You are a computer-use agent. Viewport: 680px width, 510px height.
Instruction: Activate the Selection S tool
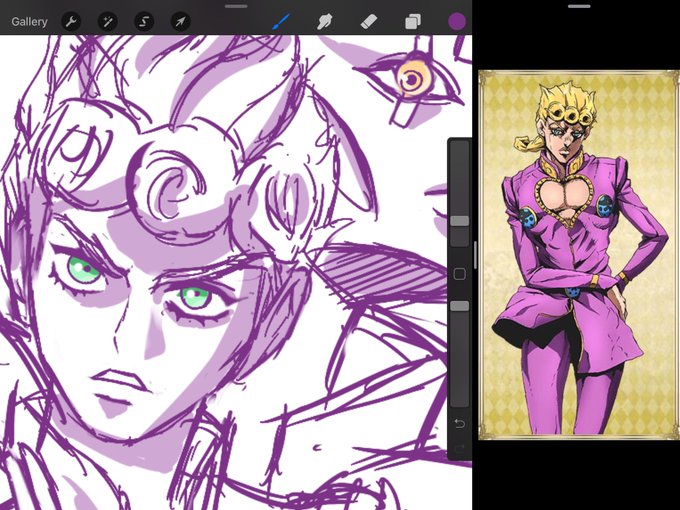coord(144,22)
